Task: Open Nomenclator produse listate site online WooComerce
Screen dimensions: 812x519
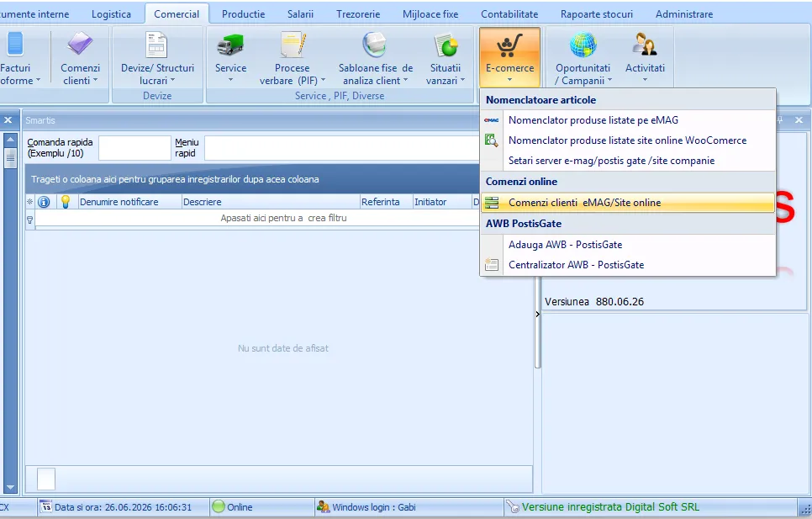Action: tap(628, 140)
